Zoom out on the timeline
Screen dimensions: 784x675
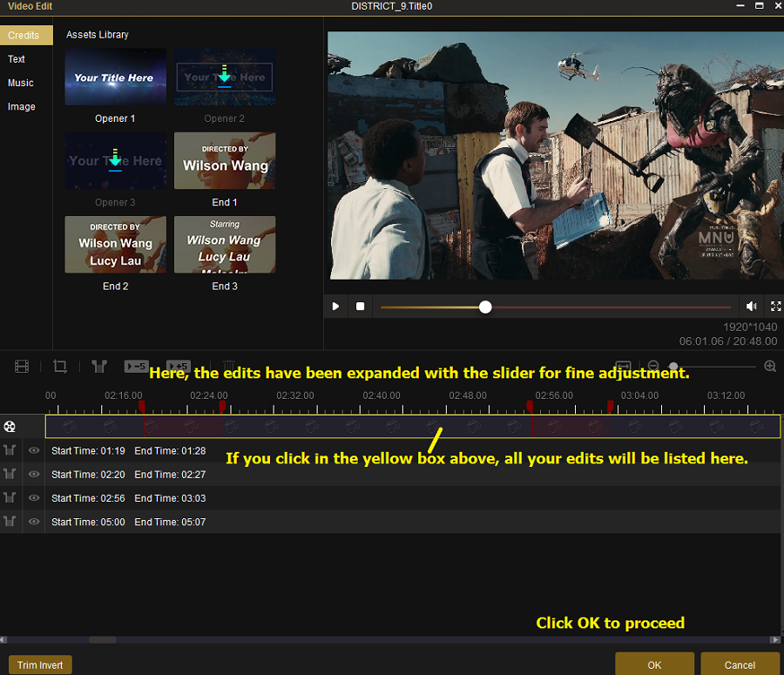pos(653,366)
